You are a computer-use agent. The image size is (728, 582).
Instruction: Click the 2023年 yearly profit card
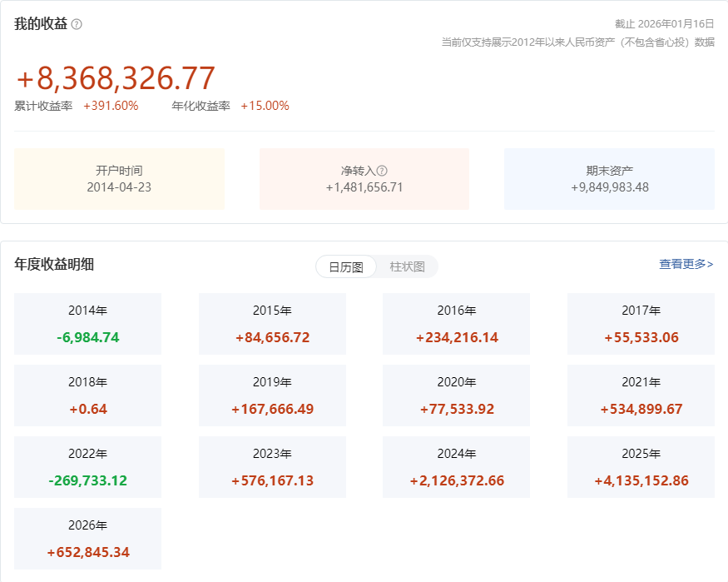point(272,467)
